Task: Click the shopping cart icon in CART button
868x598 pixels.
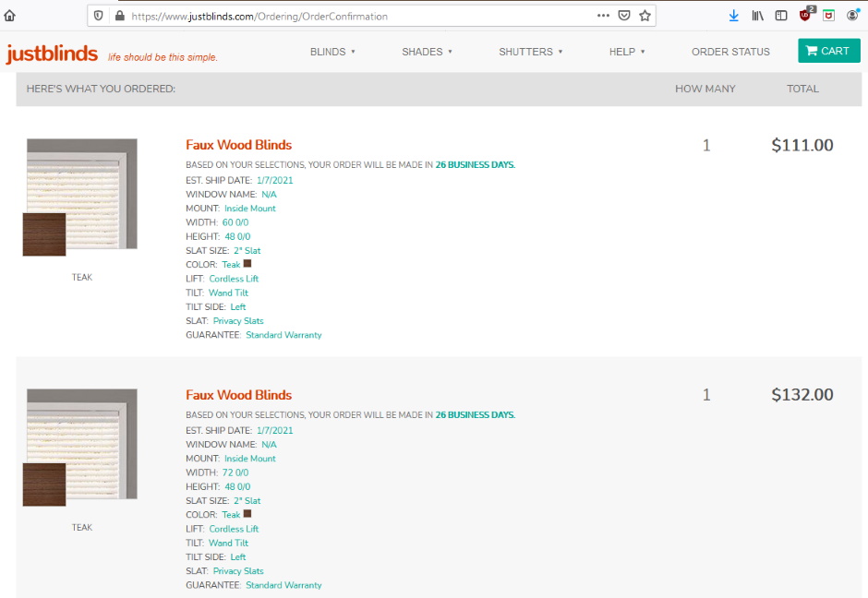Action: (812, 51)
